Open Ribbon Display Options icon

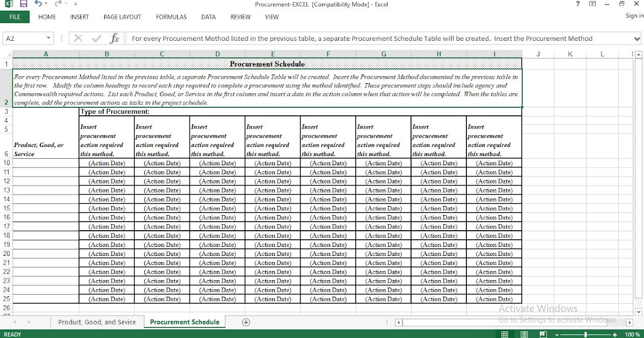click(x=592, y=4)
